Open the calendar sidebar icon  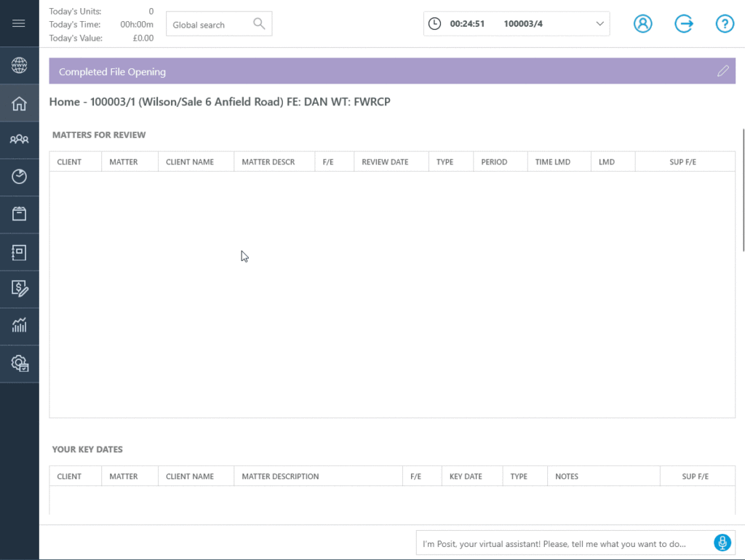[19, 214]
